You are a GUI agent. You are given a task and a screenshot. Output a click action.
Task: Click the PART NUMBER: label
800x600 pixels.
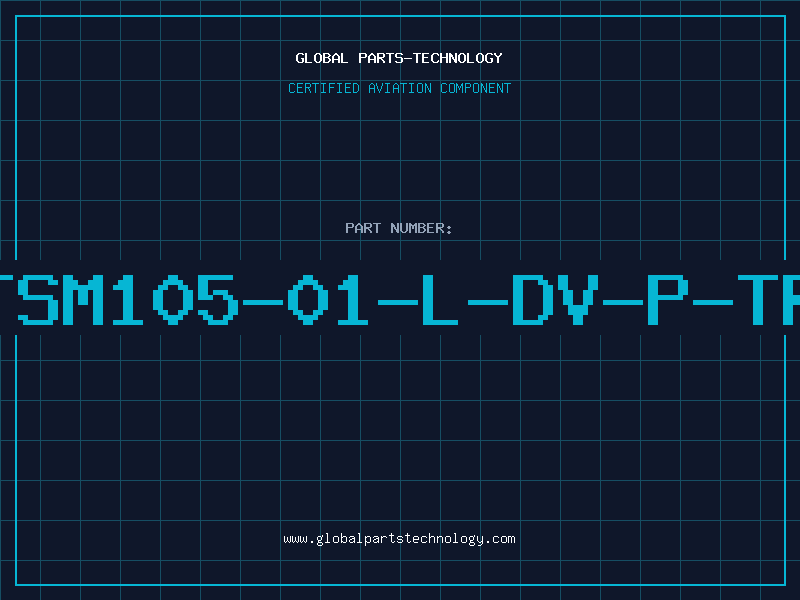point(399,228)
